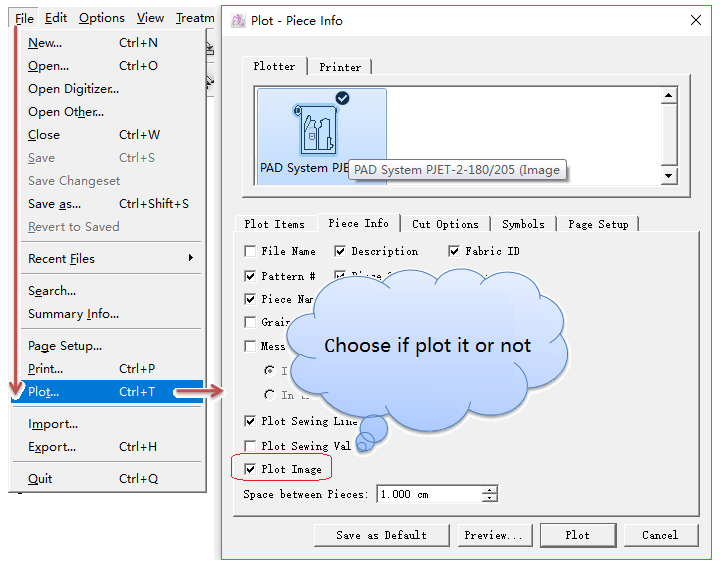Toggle the Plot Image checkbox
Screen dimensions: 720x569
[x=250, y=469]
